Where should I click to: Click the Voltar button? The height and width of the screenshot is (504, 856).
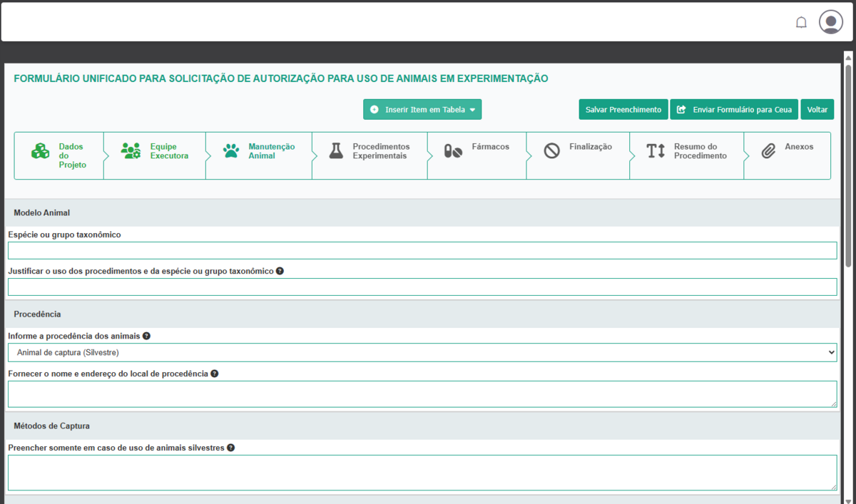click(817, 110)
